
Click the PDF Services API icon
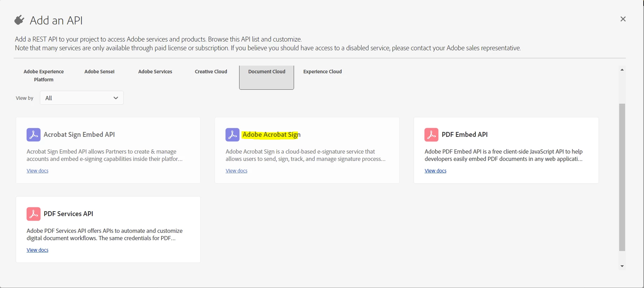34,214
